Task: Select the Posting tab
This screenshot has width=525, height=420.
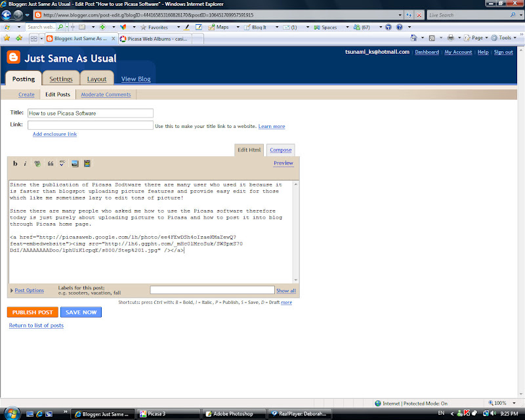Action: pos(24,79)
